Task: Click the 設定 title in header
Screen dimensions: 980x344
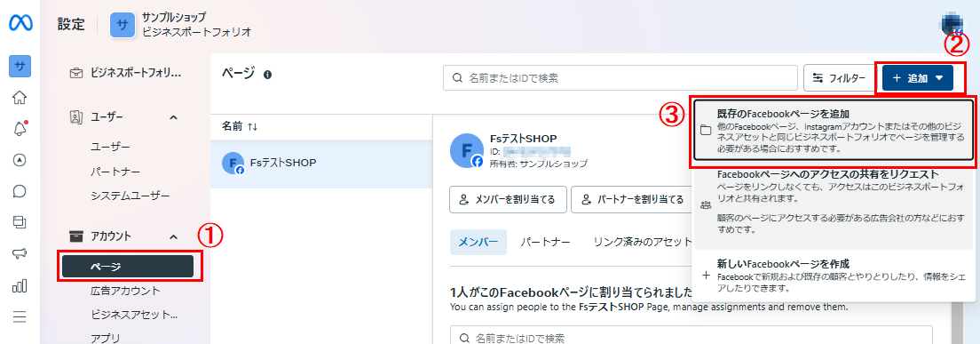Action: pos(71,25)
